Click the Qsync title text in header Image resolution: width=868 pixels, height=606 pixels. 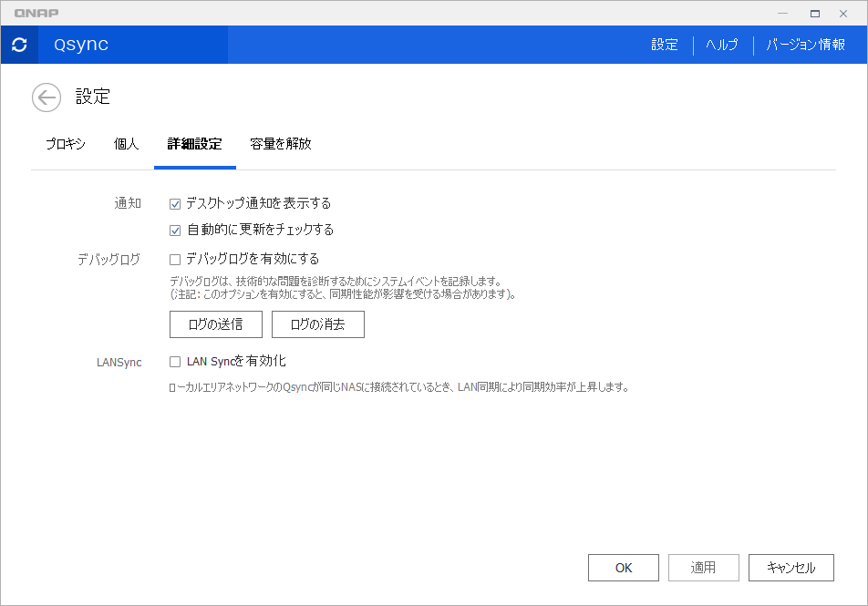coord(81,45)
